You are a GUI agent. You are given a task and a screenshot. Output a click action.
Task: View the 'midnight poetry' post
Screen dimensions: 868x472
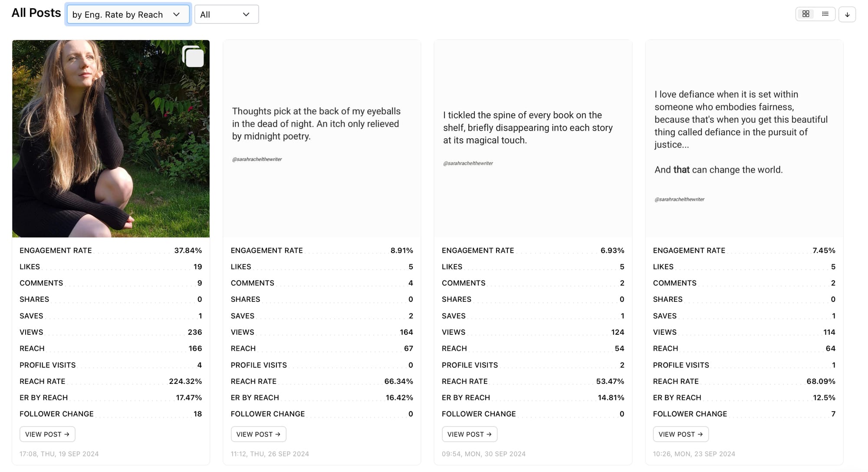(x=258, y=434)
